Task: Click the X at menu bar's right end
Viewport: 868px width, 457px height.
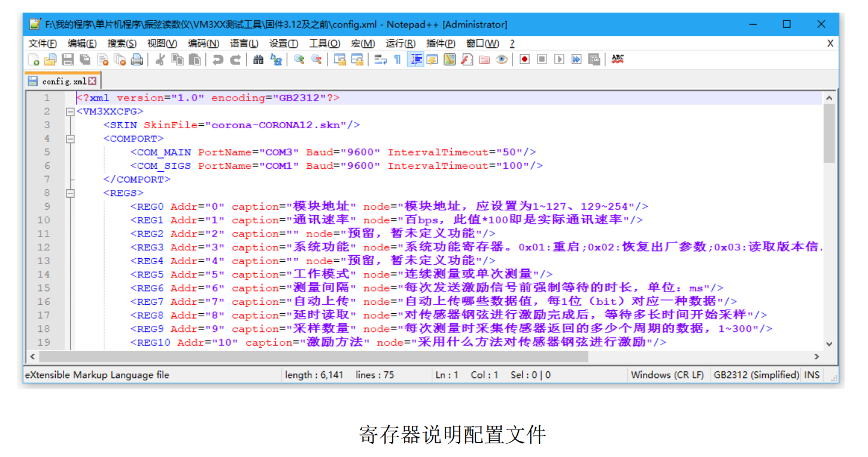Action: point(830,43)
